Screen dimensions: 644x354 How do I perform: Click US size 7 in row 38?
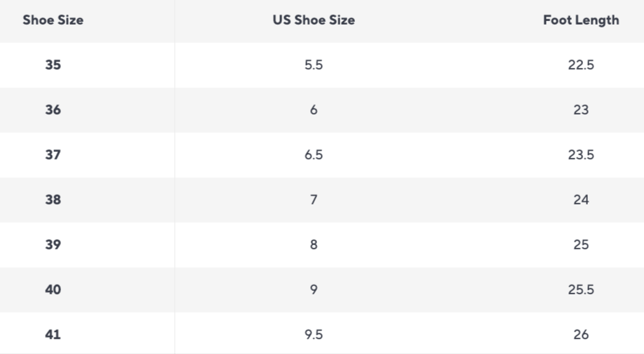click(x=314, y=200)
